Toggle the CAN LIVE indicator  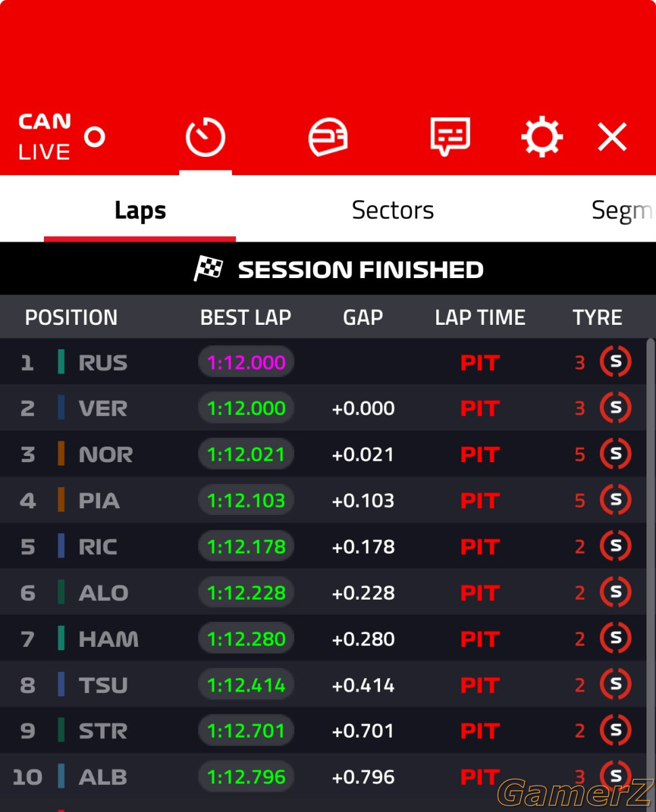point(62,137)
